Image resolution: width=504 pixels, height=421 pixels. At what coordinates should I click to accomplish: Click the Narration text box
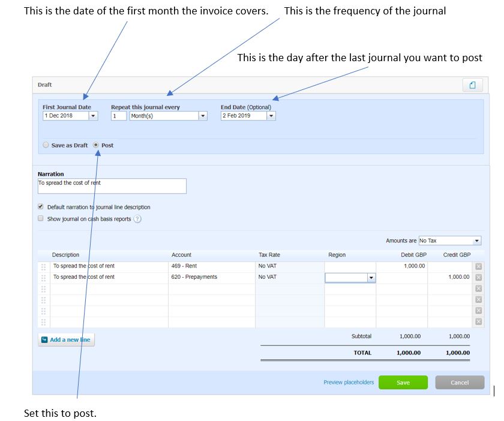point(112,186)
